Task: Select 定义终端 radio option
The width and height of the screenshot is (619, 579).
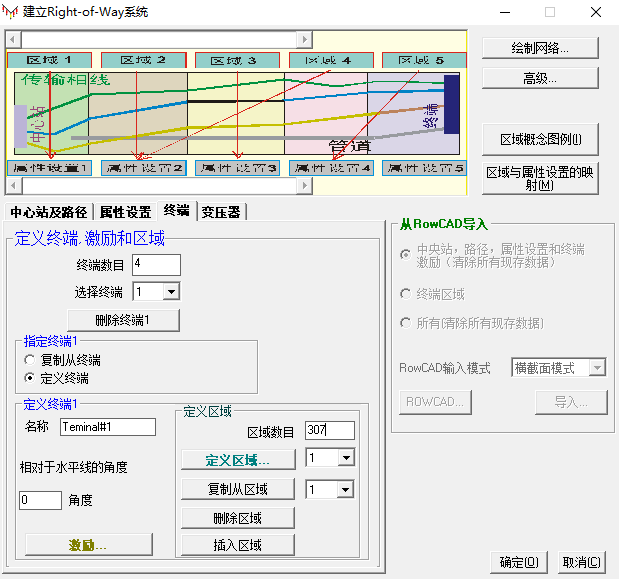Action: pyautogui.click(x=30, y=378)
